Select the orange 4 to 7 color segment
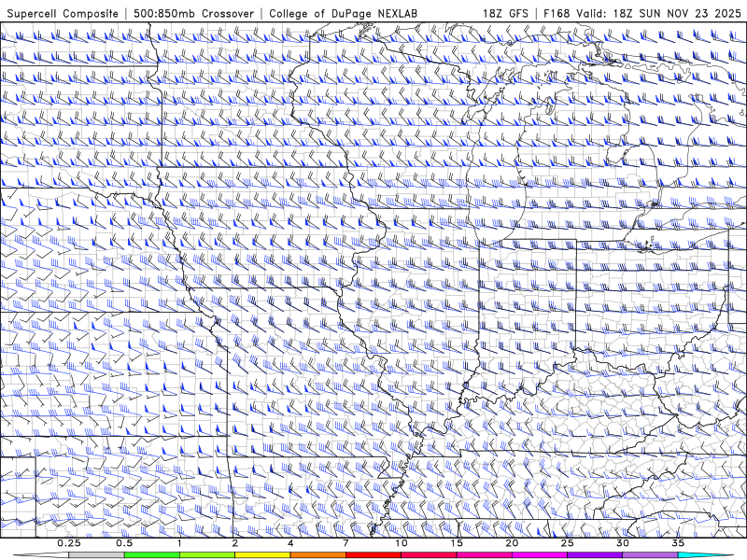The width and height of the screenshot is (747, 560). coord(317,555)
